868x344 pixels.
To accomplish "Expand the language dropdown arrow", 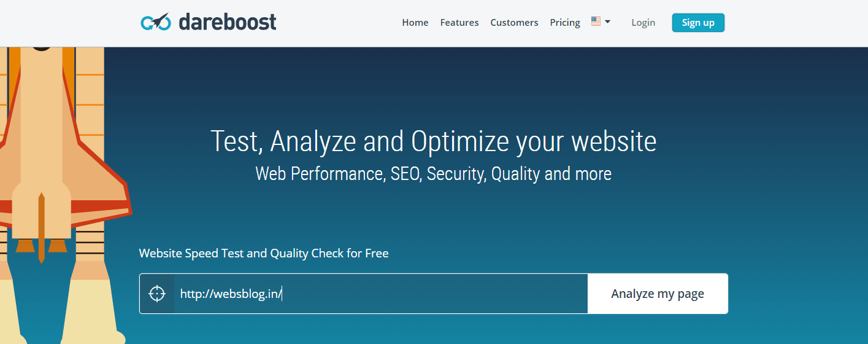I will point(607,21).
